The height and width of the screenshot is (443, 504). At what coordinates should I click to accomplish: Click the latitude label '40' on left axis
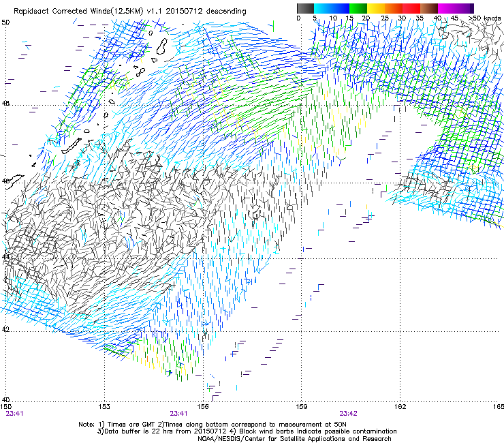point(5,399)
